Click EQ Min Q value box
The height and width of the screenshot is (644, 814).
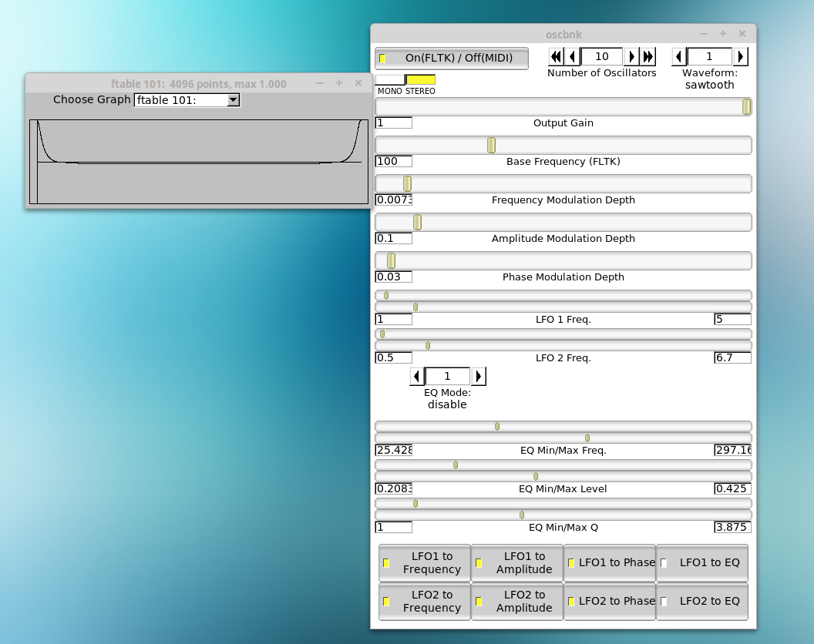click(x=393, y=527)
